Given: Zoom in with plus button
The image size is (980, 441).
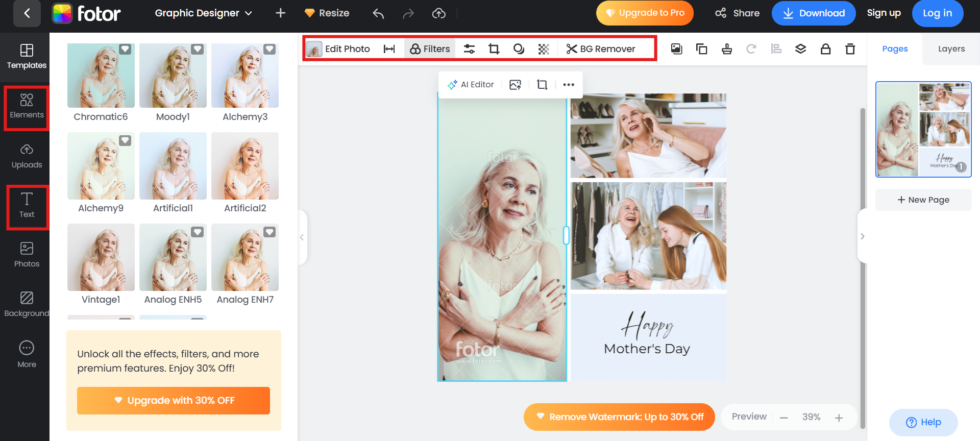Looking at the screenshot, I should click(x=839, y=418).
